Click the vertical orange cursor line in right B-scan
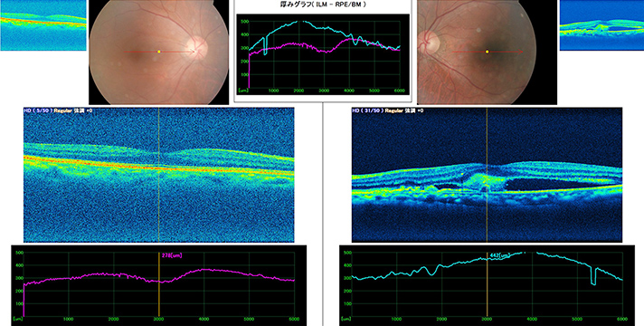 click(488, 175)
